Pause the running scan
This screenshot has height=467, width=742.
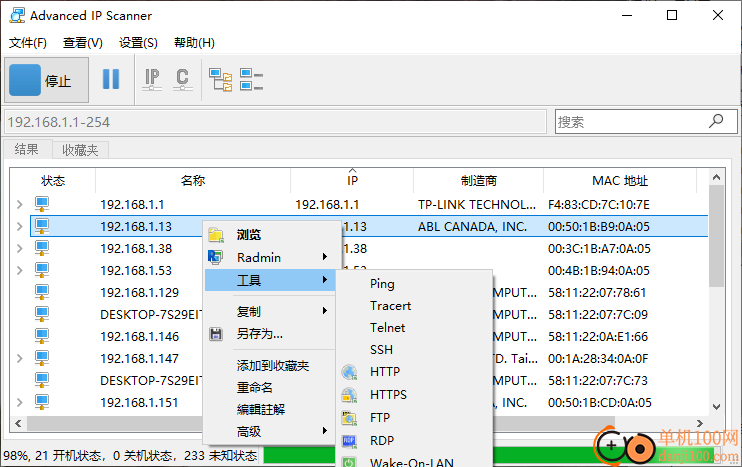(x=111, y=79)
